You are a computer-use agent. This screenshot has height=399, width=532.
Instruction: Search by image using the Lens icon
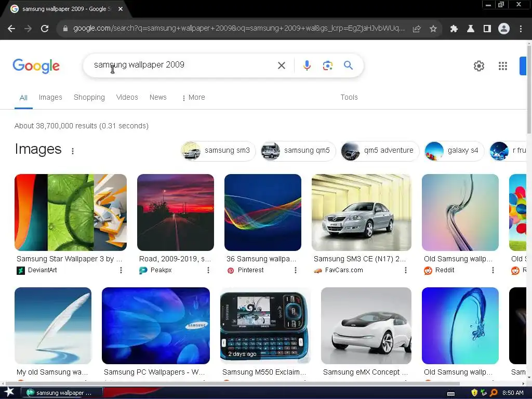point(328,65)
